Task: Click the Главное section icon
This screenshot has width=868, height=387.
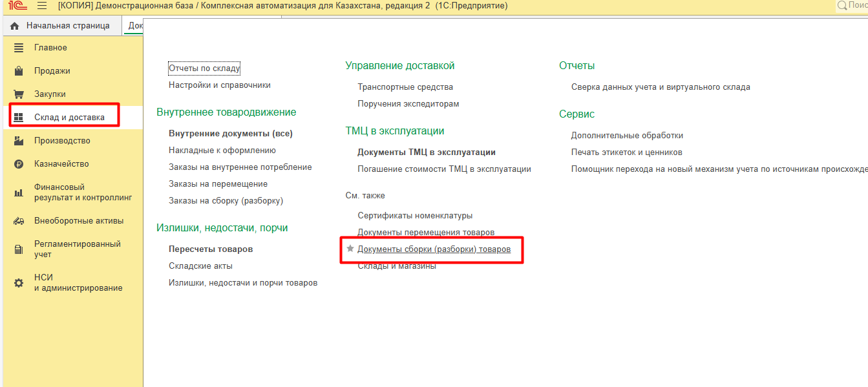Action: point(19,48)
